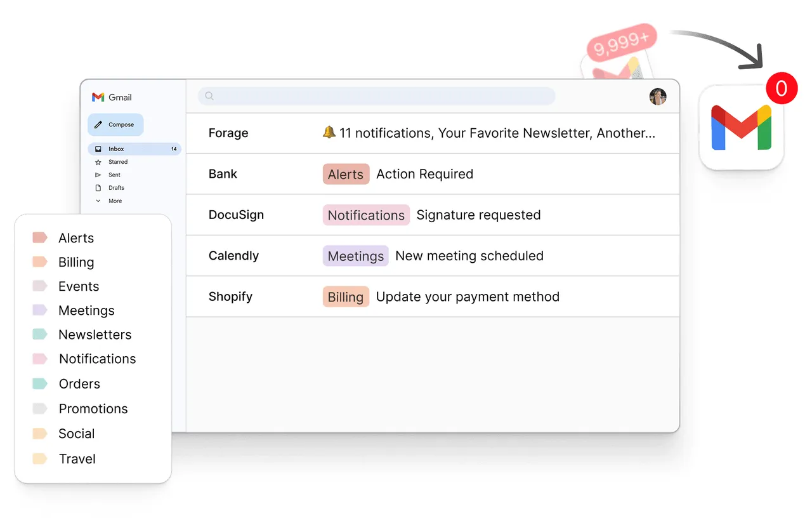Click the Meetings tag on Calendly email
Viewport: 812px width, 525px height.
[355, 256]
